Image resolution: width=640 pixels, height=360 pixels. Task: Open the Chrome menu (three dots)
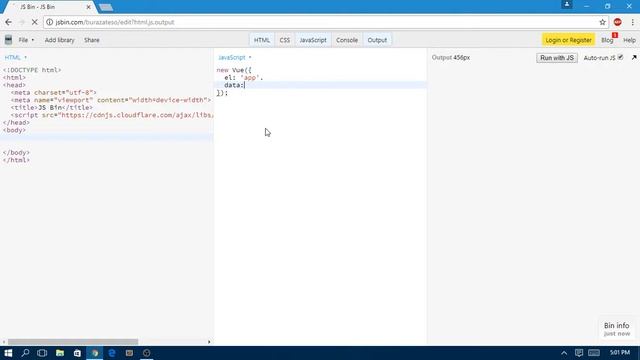[632, 22]
